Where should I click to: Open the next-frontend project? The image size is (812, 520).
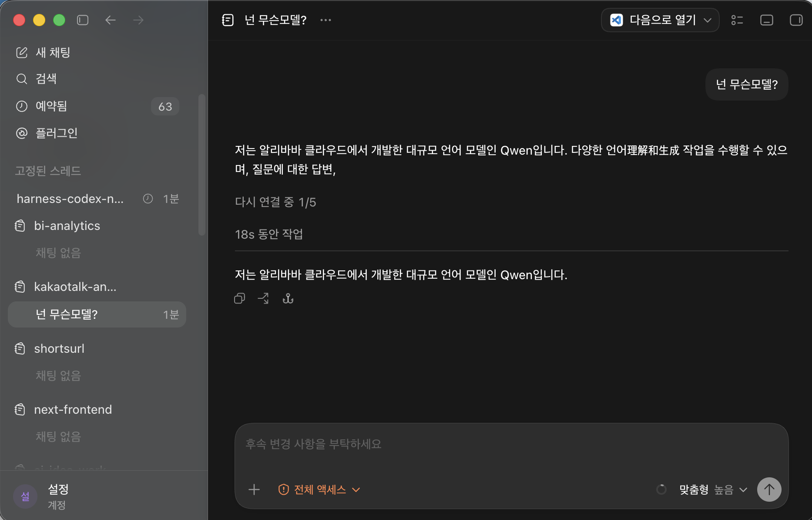point(97,409)
